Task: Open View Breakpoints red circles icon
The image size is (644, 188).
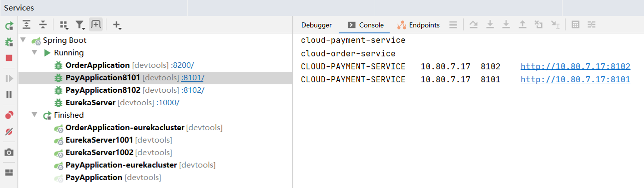Action: pyautogui.click(x=9, y=115)
